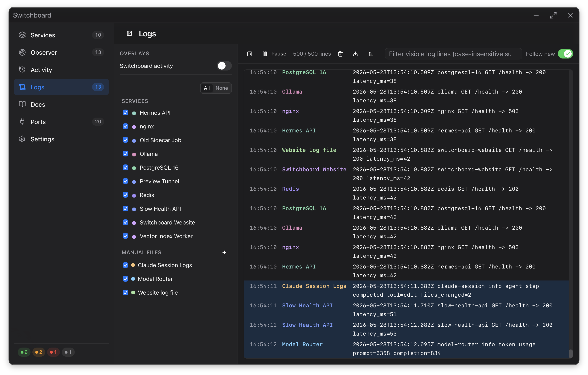Image resolution: width=588 pixels, height=375 pixels.
Task: Clear logs with the trash icon
Action: [340, 54]
